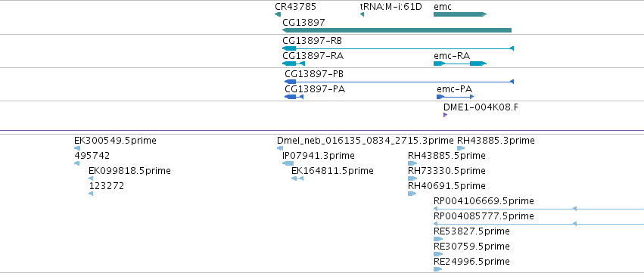Select the CG13897-PA protein glyph

294,97
